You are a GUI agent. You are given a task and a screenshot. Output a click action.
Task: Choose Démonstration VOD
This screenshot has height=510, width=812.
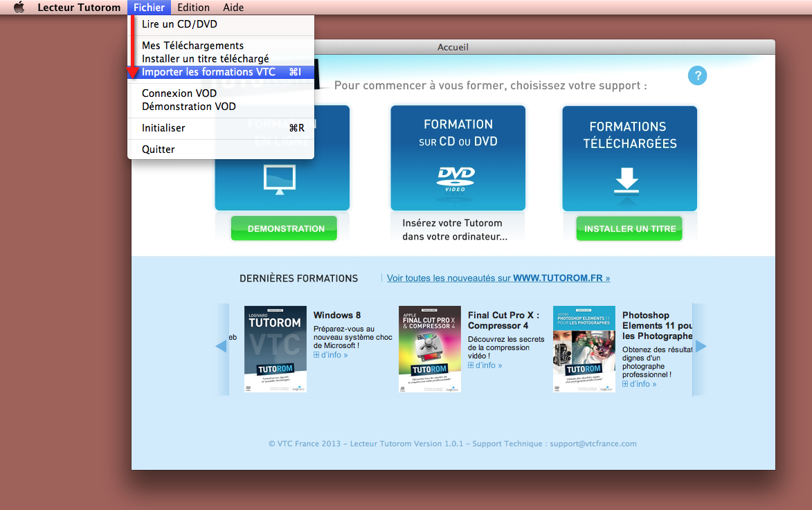[x=221, y=107]
